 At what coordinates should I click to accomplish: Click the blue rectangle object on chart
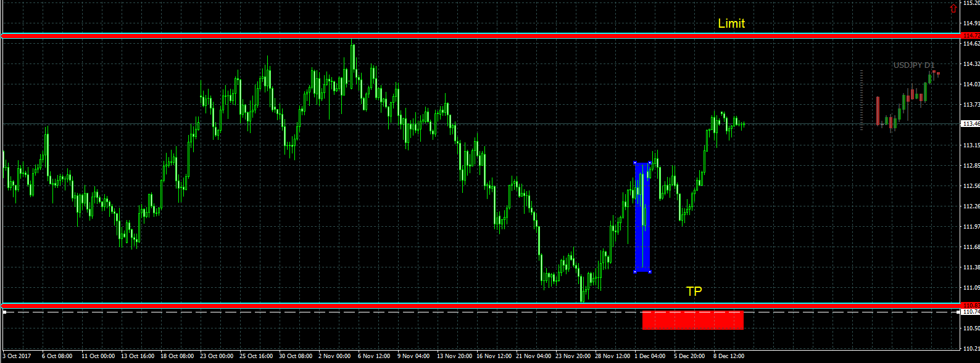point(642,217)
